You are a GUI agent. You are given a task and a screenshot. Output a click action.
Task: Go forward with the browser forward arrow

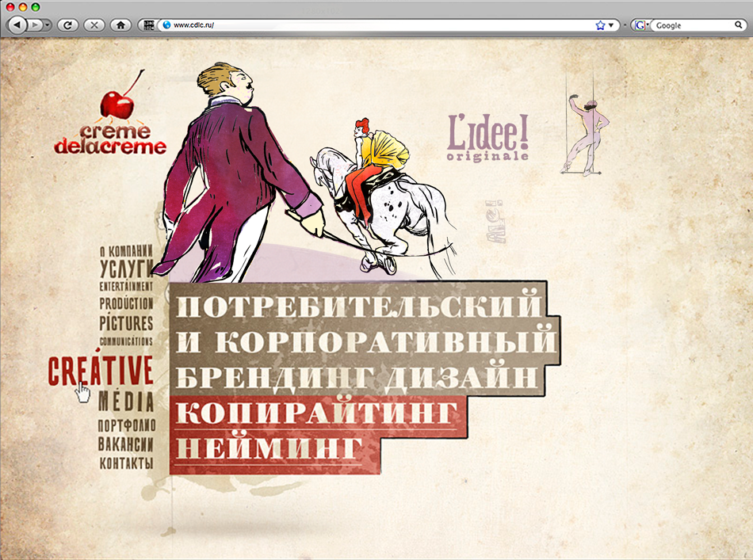click(35, 25)
